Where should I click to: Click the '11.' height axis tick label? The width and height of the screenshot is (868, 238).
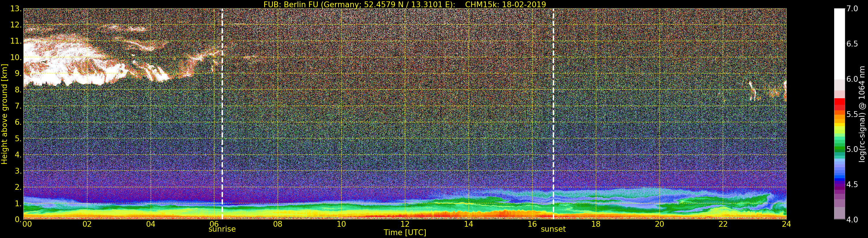(x=16, y=41)
